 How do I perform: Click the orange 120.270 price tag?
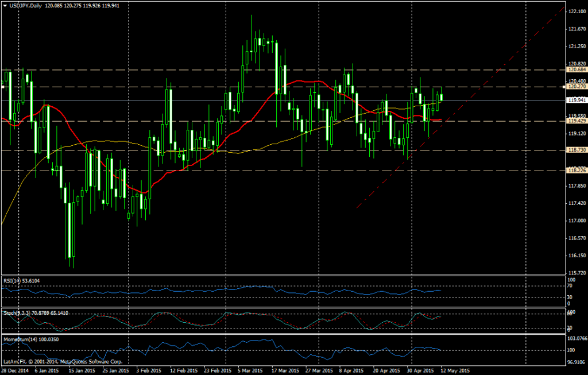point(574,87)
